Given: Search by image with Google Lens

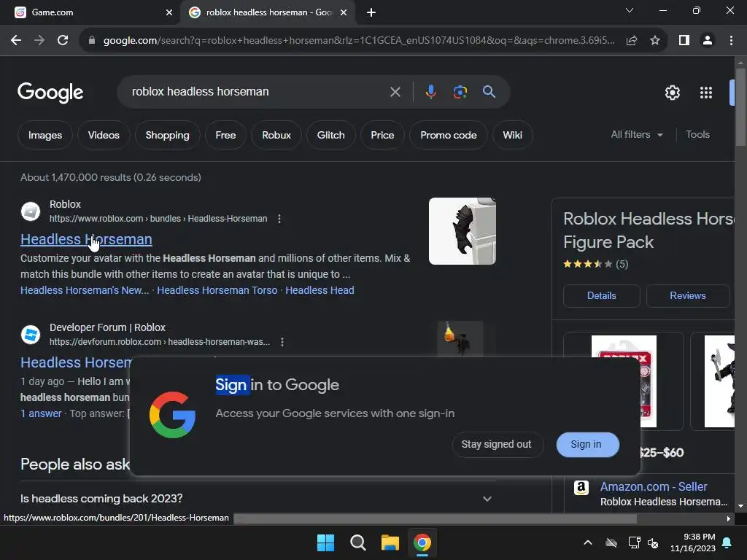Looking at the screenshot, I should pos(460,92).
